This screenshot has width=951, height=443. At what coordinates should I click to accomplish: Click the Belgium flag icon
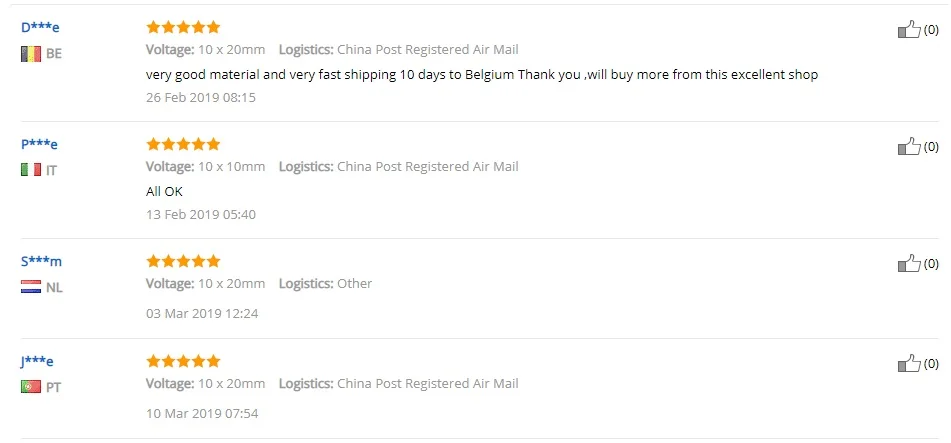(x=31, y=53)
